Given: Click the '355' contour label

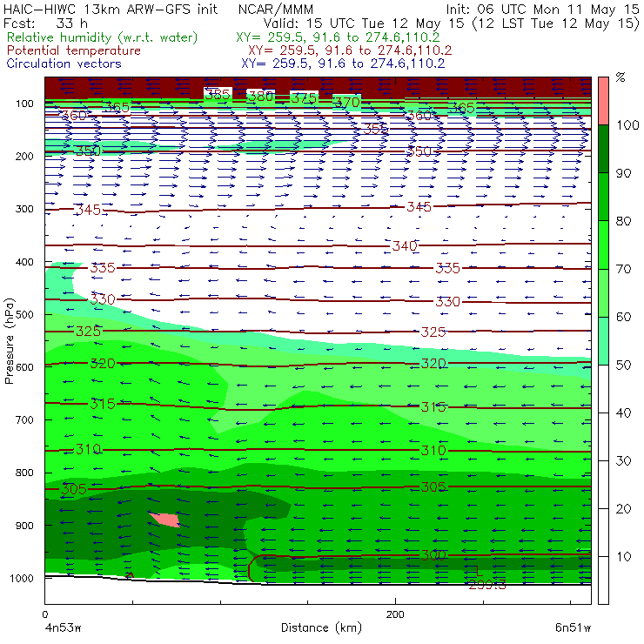Looking at the screenshot, I should pyautogui.click(x=376, y=129).
